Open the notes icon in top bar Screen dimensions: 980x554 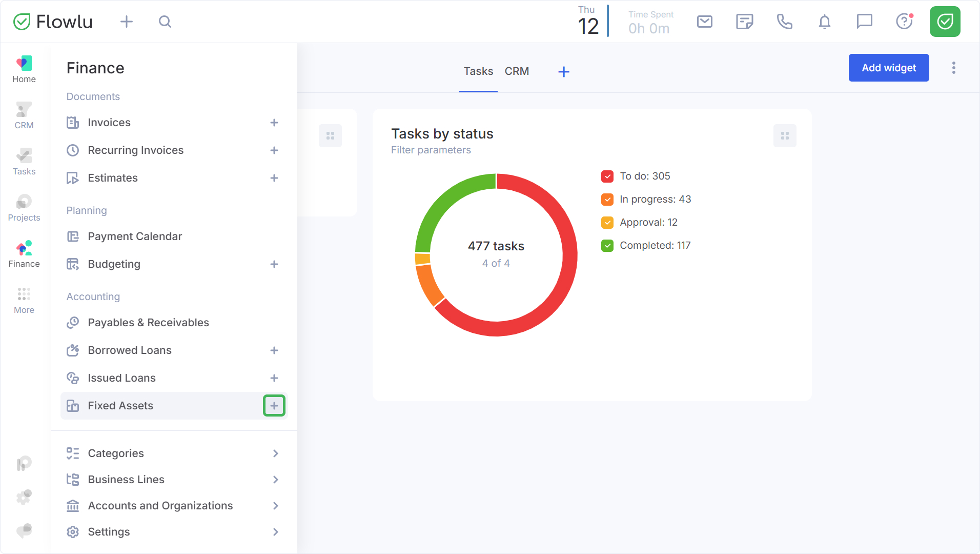(x=744, y=22)
